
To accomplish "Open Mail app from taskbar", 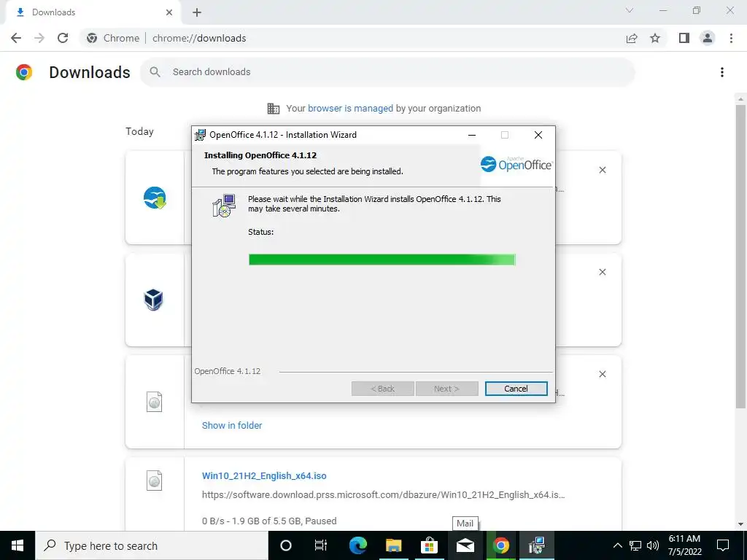I will [x=465, y=545].
